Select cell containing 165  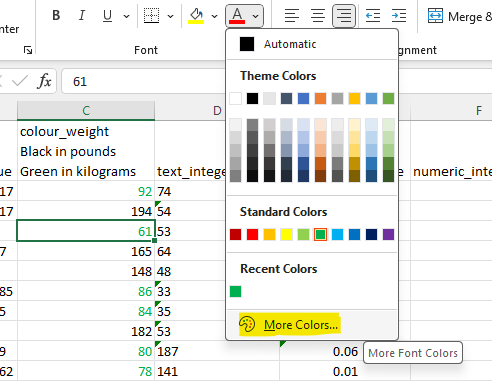[86, 251]
